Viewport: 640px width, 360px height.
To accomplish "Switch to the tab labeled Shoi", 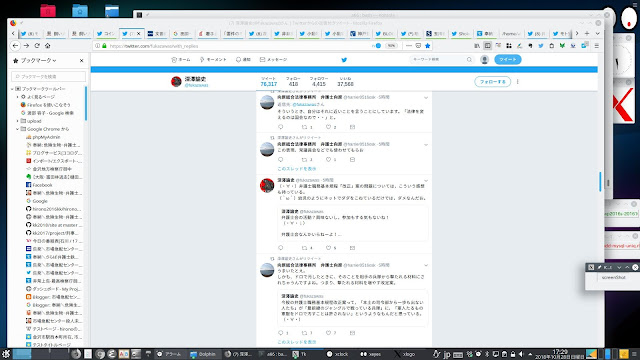I will tap(460, 33).
